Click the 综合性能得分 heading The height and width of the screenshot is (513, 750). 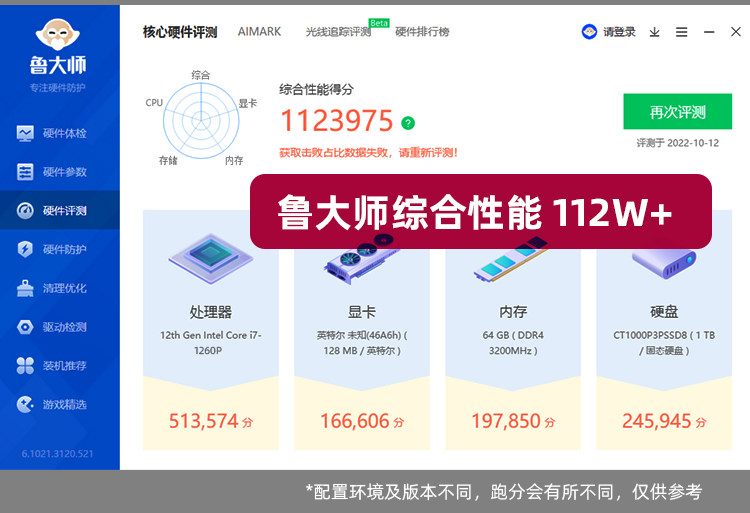pyautogui.click(x=316, y=89)
